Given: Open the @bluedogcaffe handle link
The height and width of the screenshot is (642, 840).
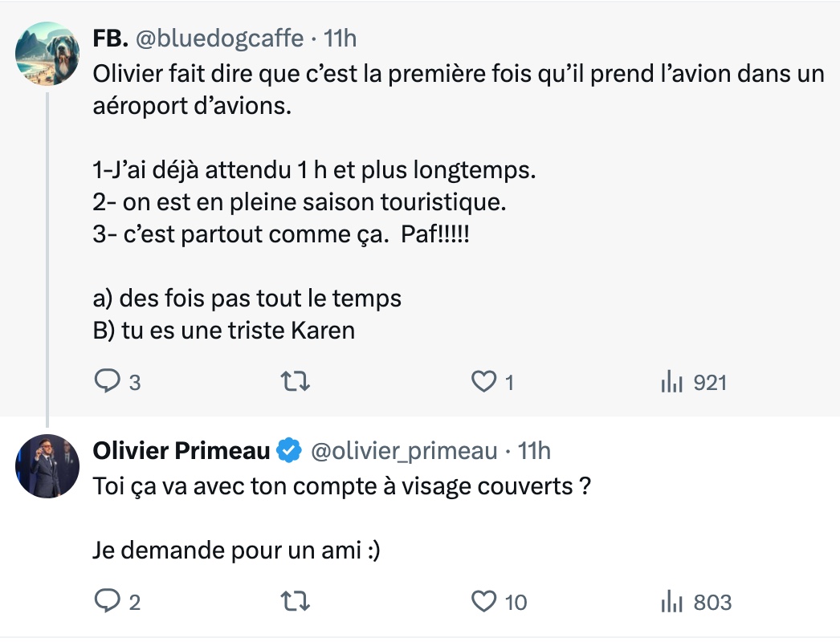Looking at the screenshot, I should click(x=220, y=39).
